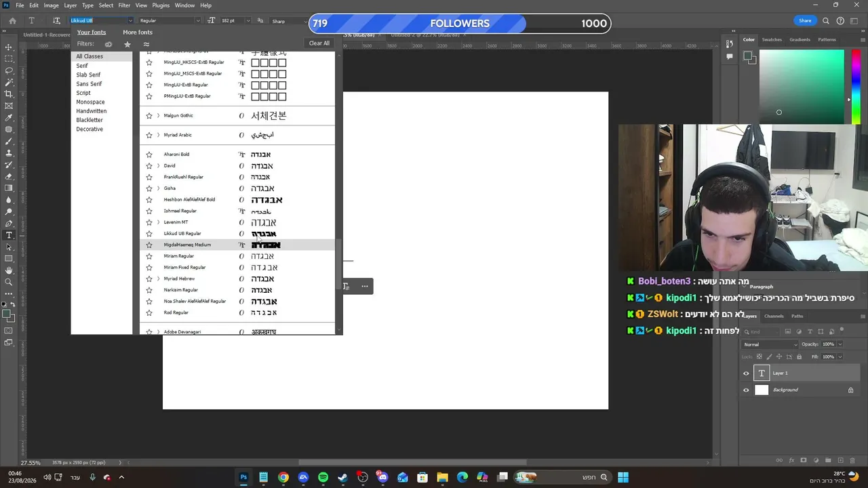
Task: Click the Share button
Action: pyautogui.click(x=805, y=21)
